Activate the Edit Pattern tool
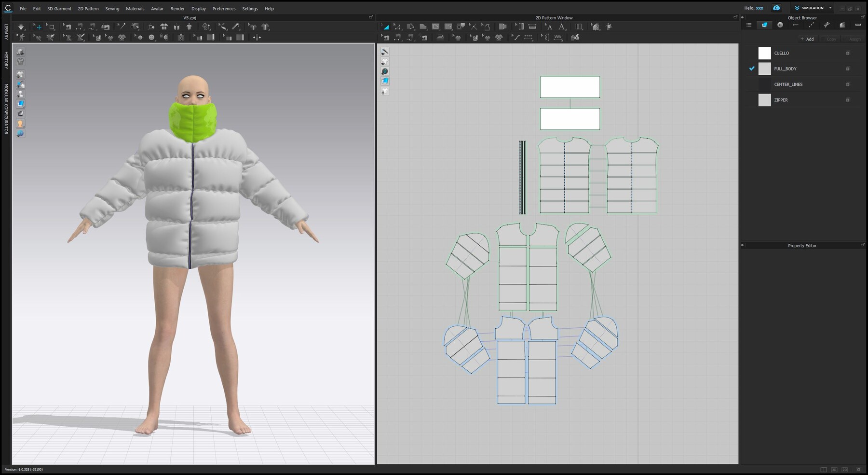 coord(398,27)
